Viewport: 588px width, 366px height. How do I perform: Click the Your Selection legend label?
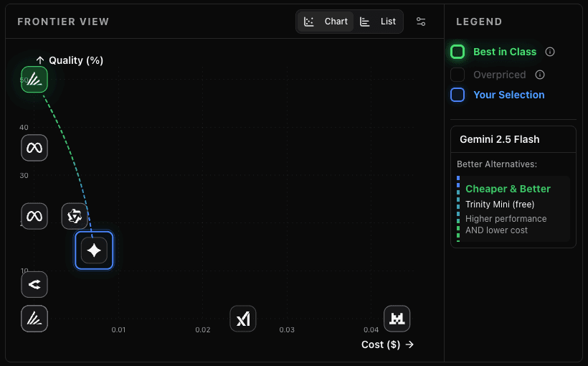pyautogui.click(x=509, y=95)
